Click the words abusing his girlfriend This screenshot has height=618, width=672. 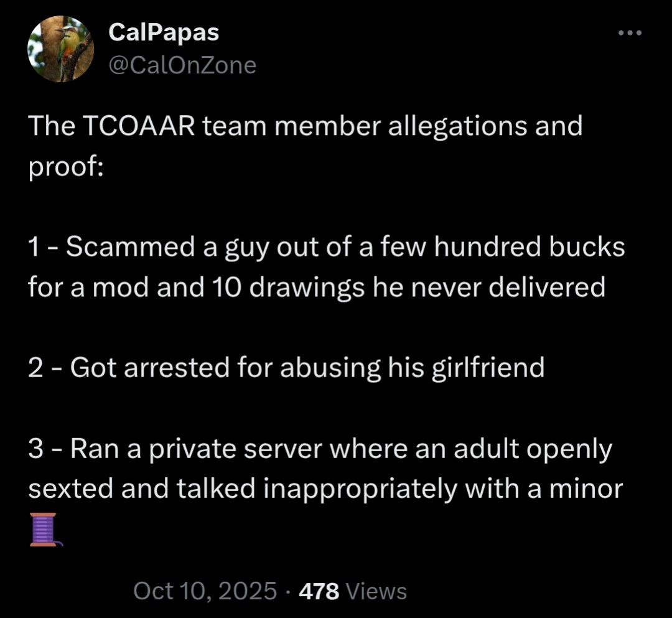[413, 368]
